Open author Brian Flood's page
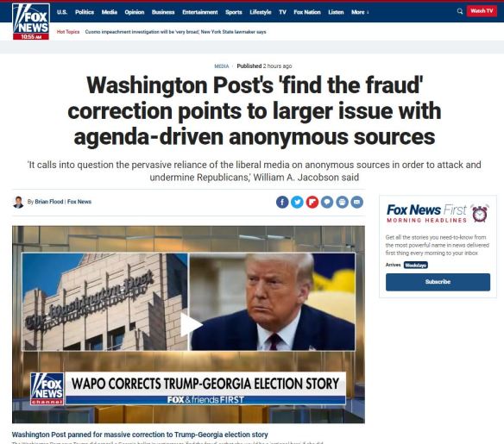The height and width of the screenshot is (444, 504). [x=49, y=202]
